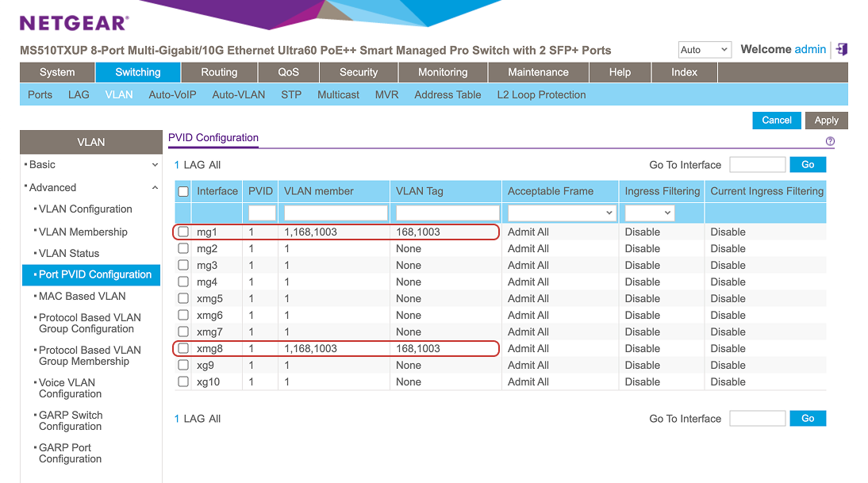Open the Multicast submenu
868x483 pixels.
338,94
